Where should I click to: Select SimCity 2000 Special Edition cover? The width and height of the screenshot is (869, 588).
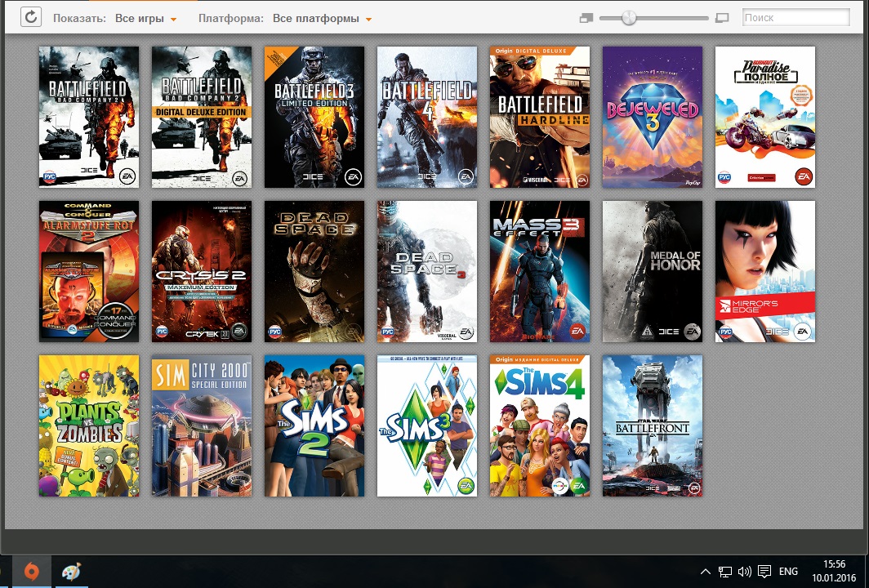[x=202, y=425]
